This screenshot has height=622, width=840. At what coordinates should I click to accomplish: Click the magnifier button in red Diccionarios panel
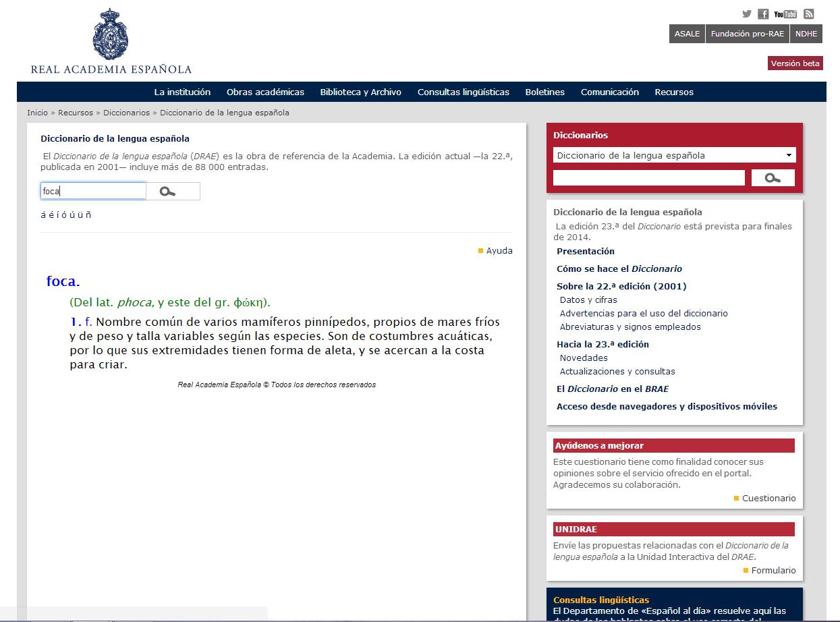point(773,178)
